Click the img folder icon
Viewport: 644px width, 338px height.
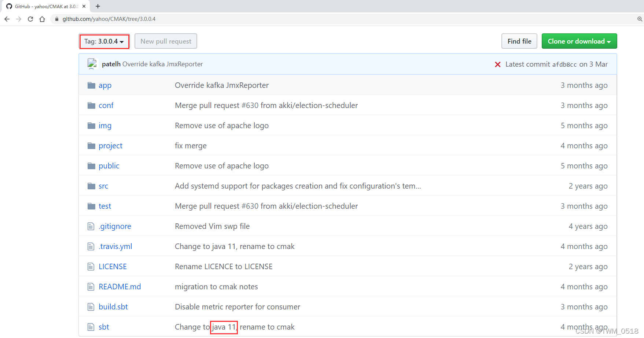91,126
